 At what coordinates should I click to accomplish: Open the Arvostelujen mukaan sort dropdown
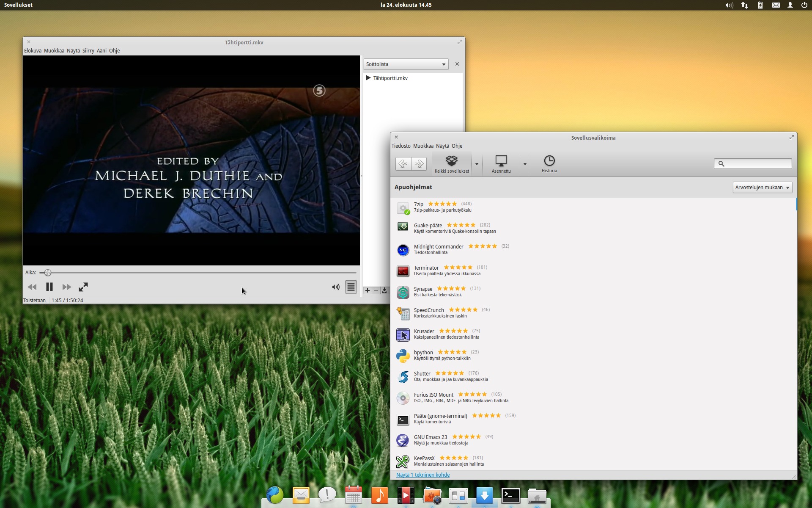762,187
